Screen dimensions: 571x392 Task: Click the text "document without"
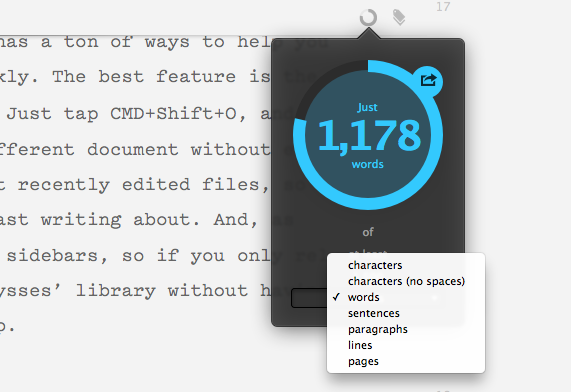pos(178,149)
